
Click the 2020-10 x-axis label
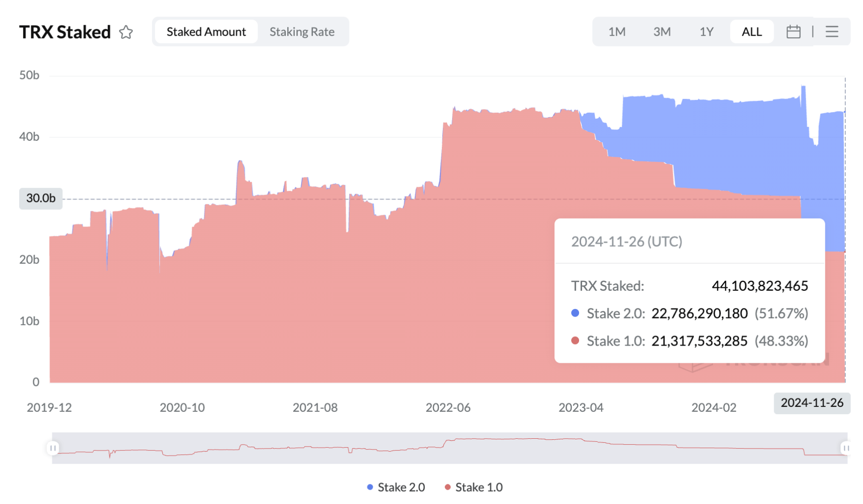tap(182, 408)
